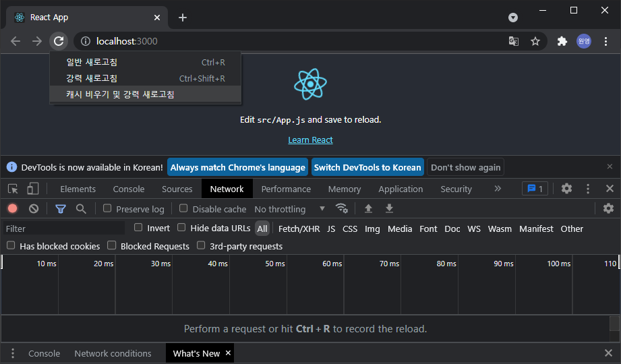The width and height of the screenshot is (621, 364).
Task: Bookmark this page with star icon
Action: click(x=535, y=41)
